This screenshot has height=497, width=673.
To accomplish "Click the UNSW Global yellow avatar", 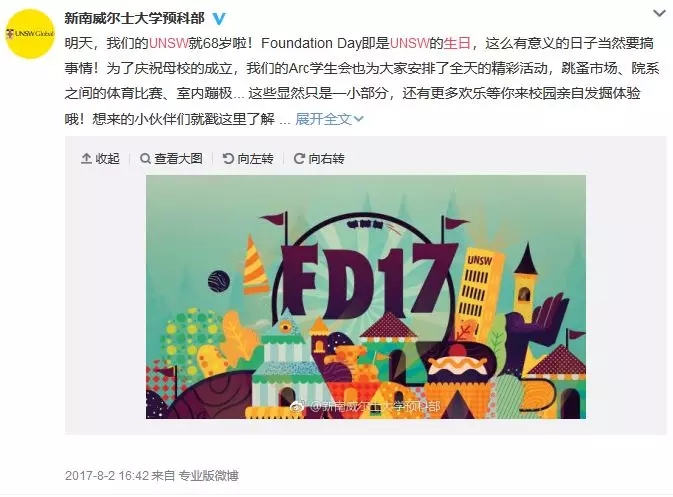I will coord(30,33).
